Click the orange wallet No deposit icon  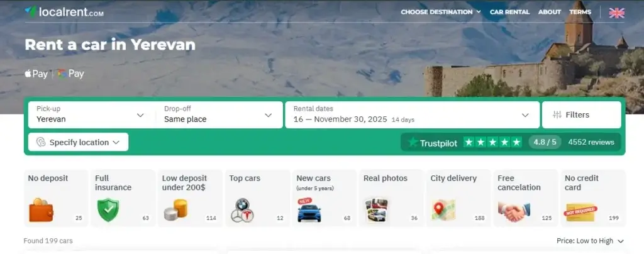(x=41, y=210)
